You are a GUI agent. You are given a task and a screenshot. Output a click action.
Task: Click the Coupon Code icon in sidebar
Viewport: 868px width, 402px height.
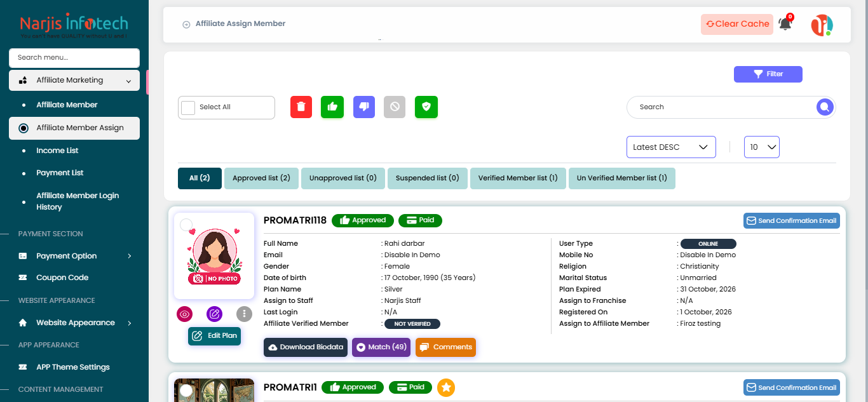tap(23, 278)
